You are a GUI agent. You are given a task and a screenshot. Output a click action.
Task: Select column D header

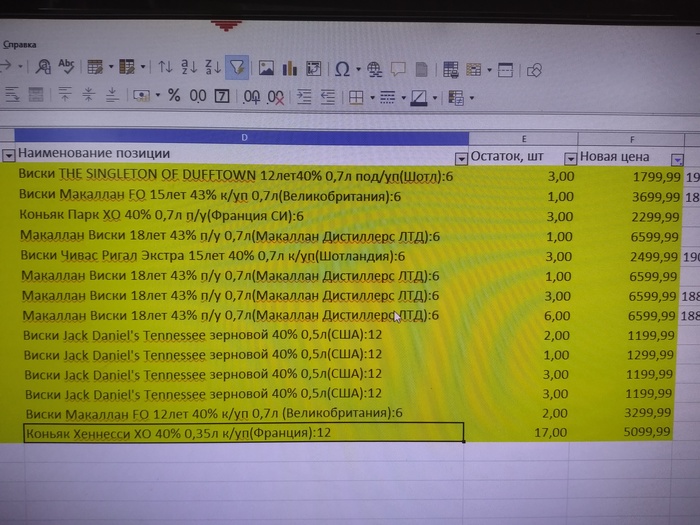242,137
